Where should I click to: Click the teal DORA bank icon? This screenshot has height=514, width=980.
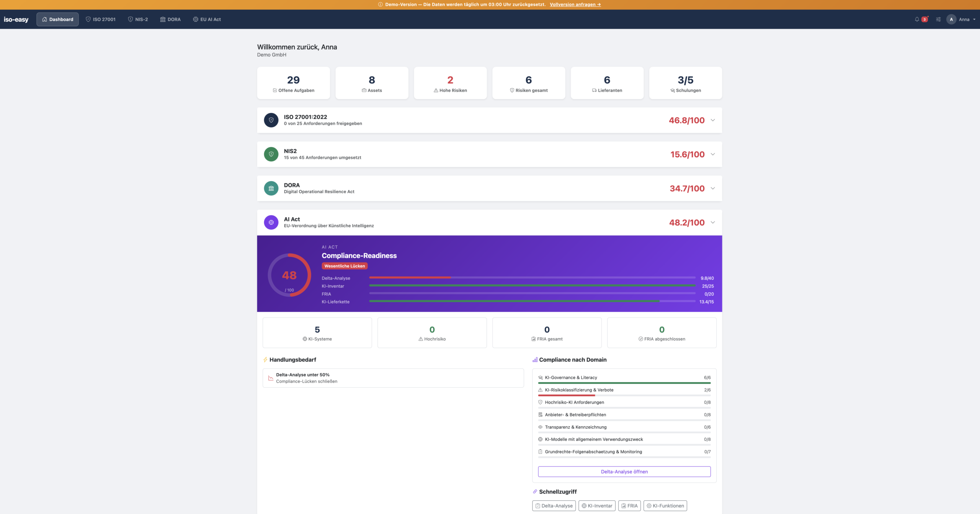(271, 188)
